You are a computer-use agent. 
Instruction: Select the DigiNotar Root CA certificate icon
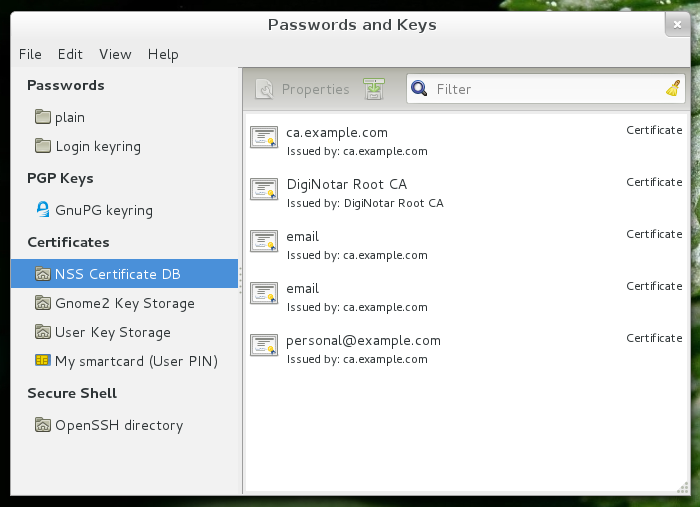tap(264, 189)
